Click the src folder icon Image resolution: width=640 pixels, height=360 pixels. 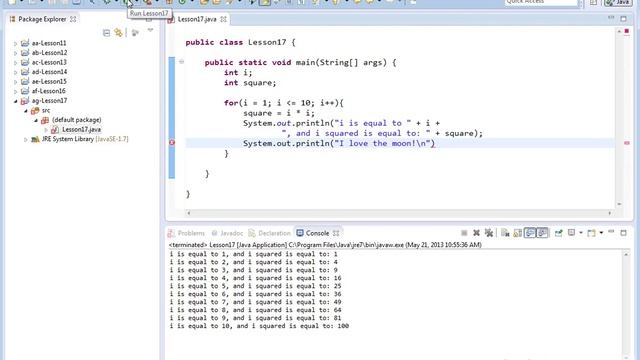click(x=35, y=110)
